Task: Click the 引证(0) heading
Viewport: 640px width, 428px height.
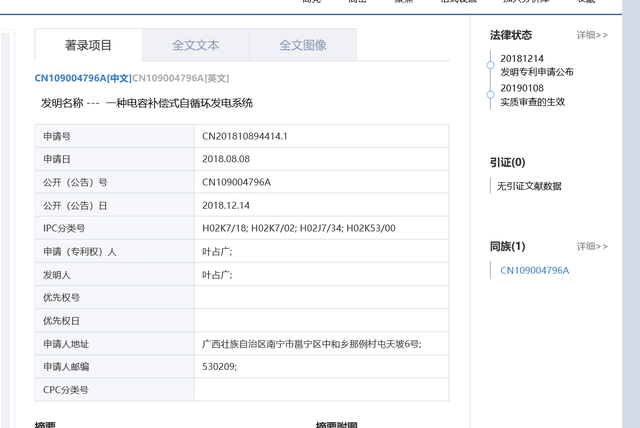Action: tap(507, 162)
